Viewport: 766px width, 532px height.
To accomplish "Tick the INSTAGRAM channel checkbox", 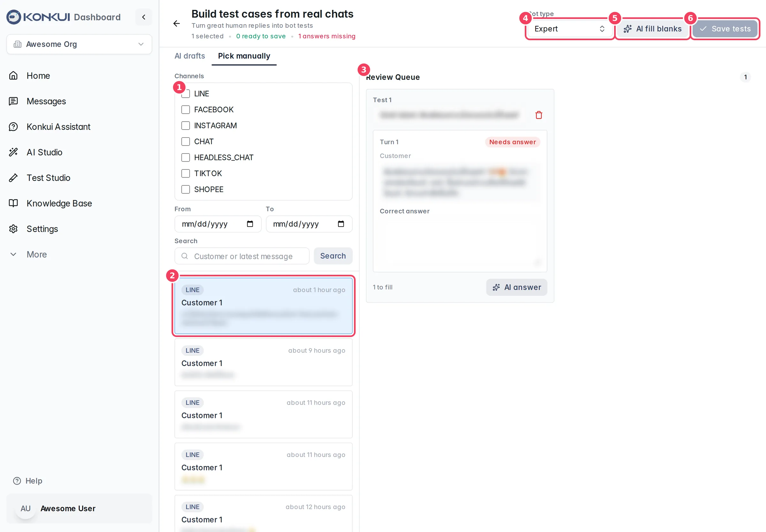I will 186,126.
